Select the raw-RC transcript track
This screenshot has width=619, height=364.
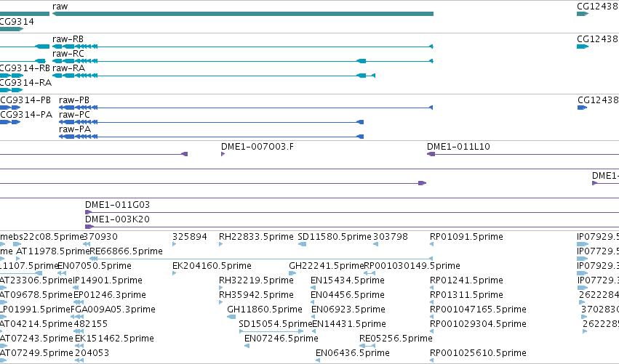[x=243, y=61]
